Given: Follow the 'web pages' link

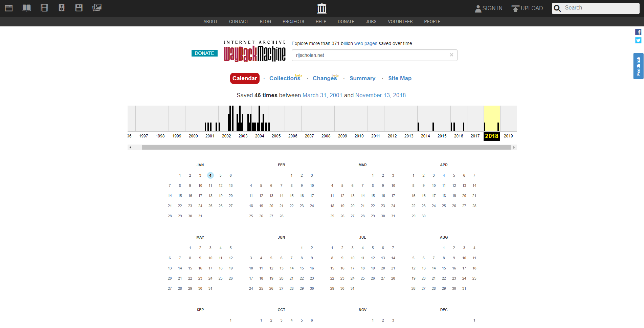Looking at the screenshot, I should (x=365, y=43).
